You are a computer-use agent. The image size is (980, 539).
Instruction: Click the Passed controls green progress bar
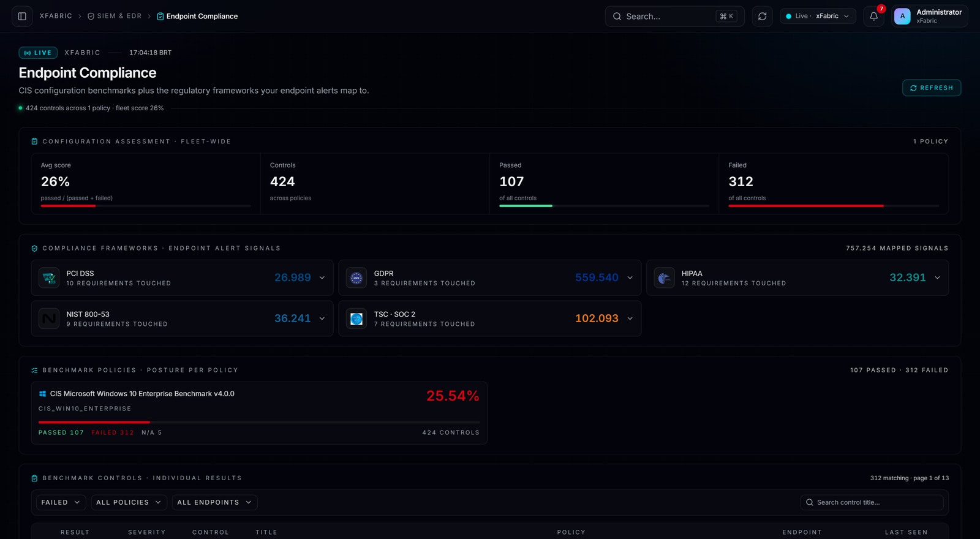526,206
